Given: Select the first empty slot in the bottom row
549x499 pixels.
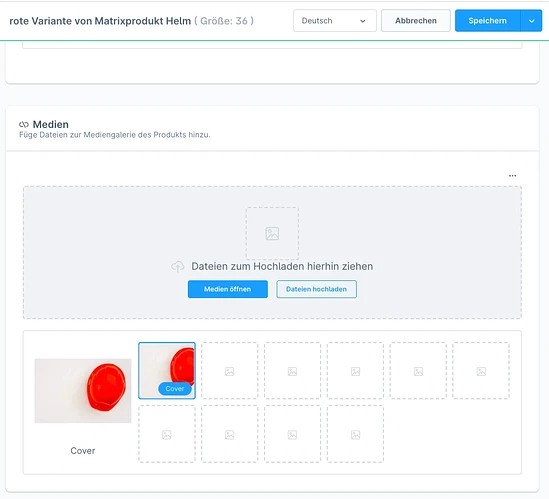Looking at the screenshot, I should [x=167, y=434].
